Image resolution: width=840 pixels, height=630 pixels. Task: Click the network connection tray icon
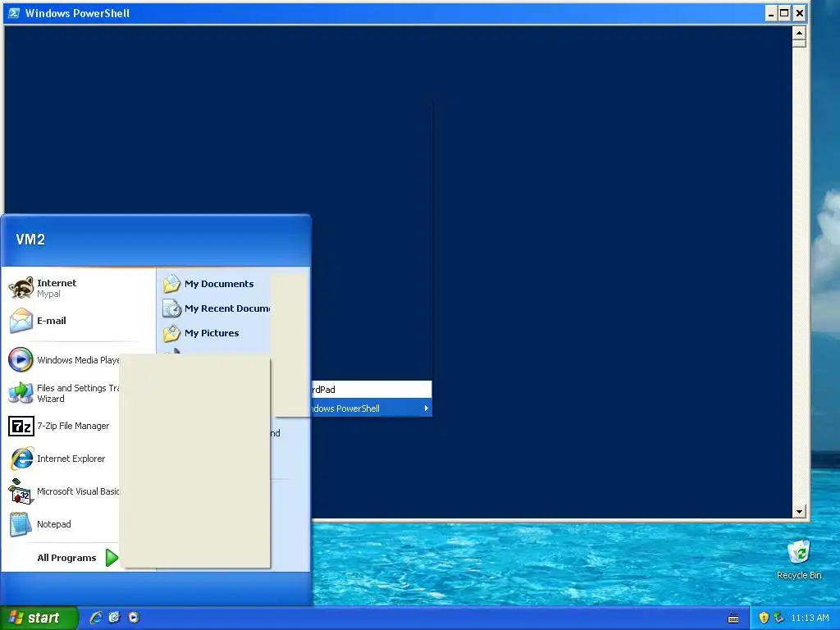coord(778,619)
